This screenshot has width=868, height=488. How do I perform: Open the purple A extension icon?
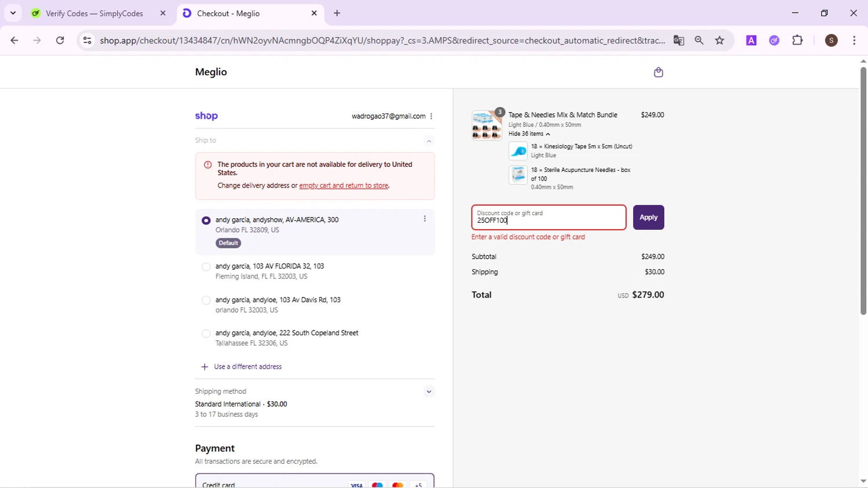coord(751,41)
